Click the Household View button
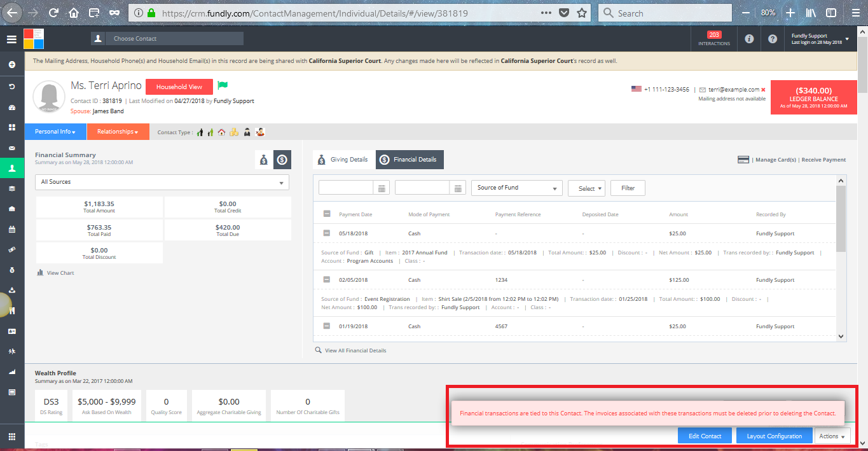Viewport: 868px width, 451px height. [179, 87]
